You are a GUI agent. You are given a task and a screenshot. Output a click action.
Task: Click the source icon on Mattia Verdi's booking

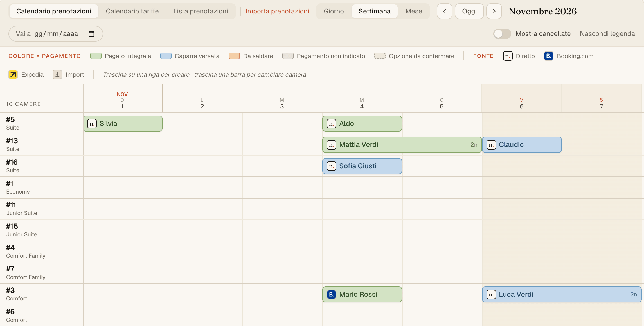click(x=332, y=145)
